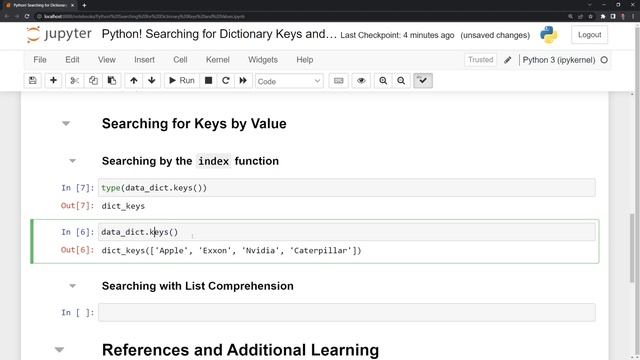Select the Python Searching for Dictionary browser tab
Screen dimensions: 640x360
pos(40,5)
